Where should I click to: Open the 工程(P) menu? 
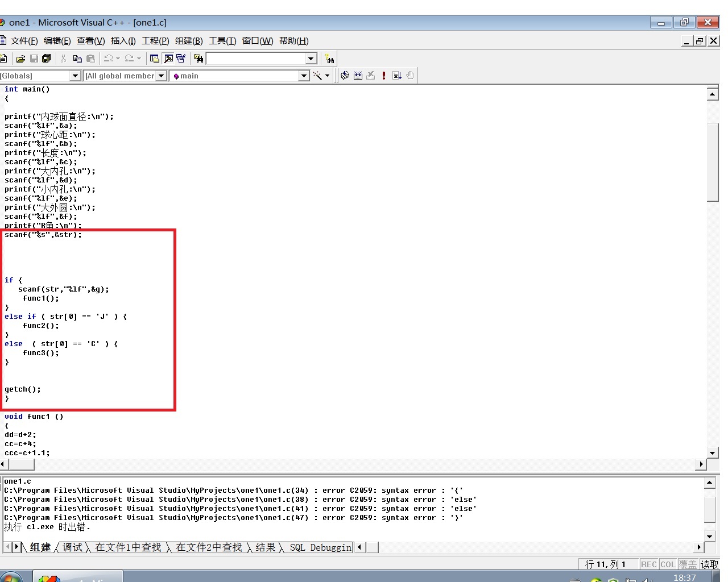pos(155,41)
